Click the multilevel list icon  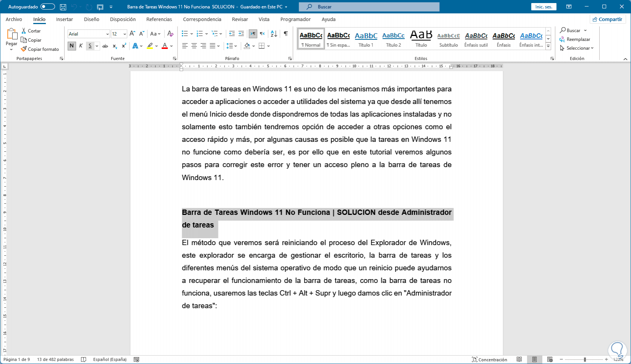[215, 34]
